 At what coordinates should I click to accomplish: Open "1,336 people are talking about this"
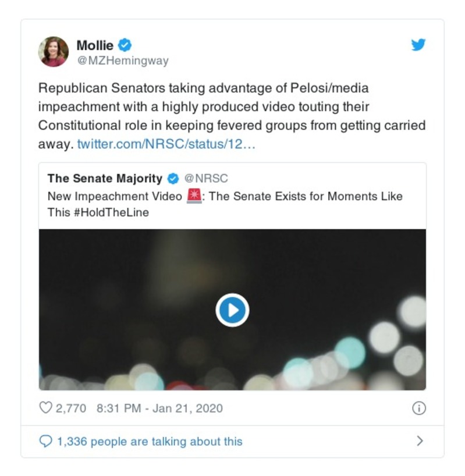(x=150, y=441)
